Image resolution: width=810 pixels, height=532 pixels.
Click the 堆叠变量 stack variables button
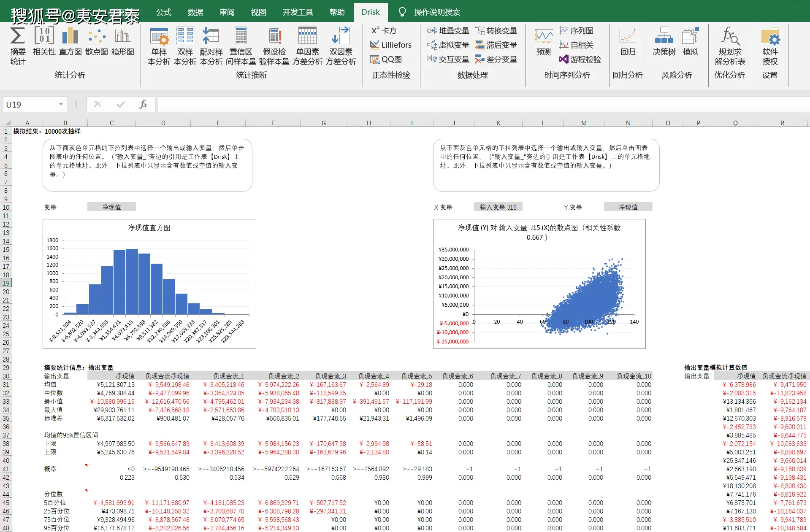[x=448, y=30]
